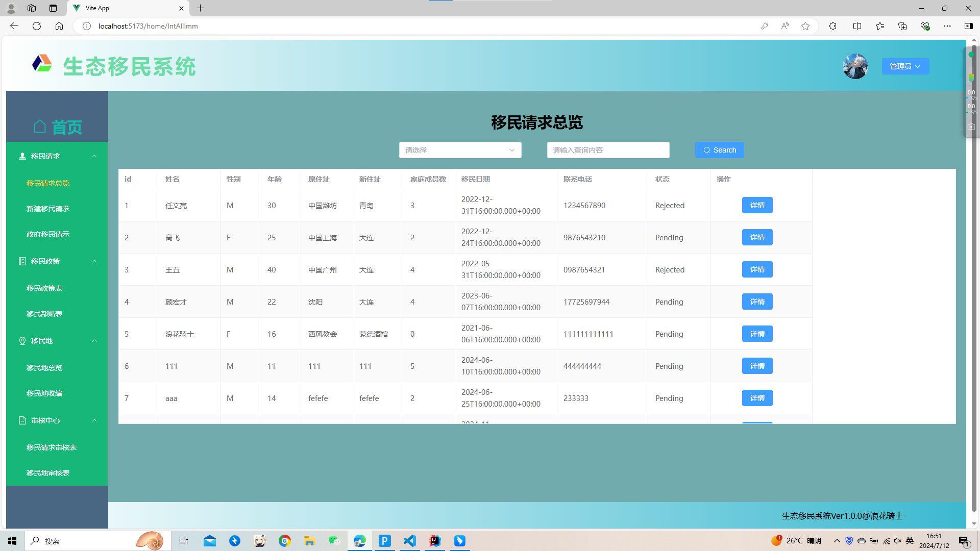Reload the page with refresh icon
This screenshot has width=980, height=551.
pyautogui.click(x=37, y=26)
